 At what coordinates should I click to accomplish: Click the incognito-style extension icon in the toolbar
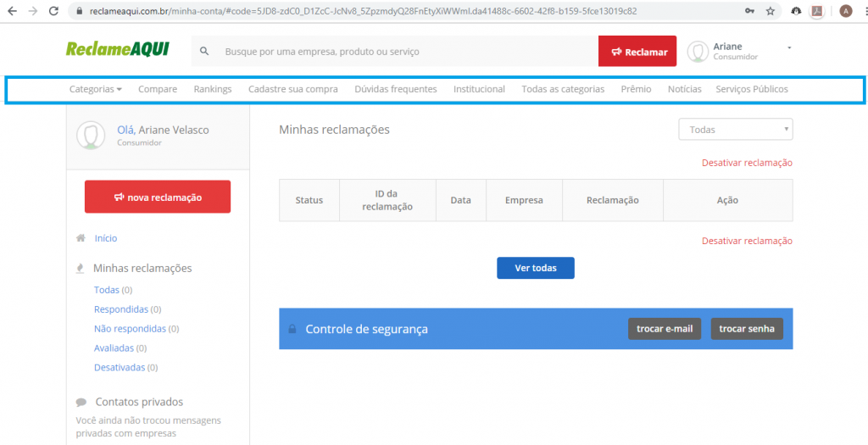796,11
